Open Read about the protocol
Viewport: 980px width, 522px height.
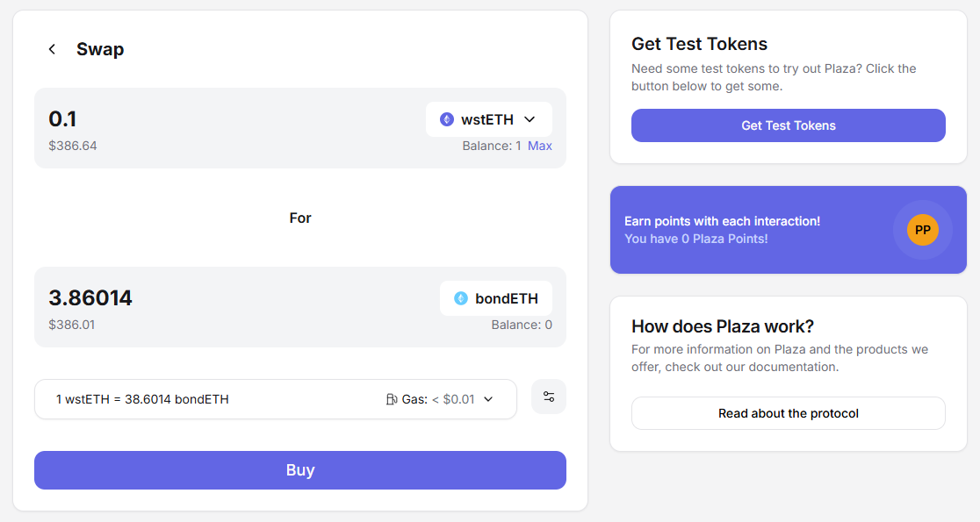pyautogui.click(x=788, y=413)
